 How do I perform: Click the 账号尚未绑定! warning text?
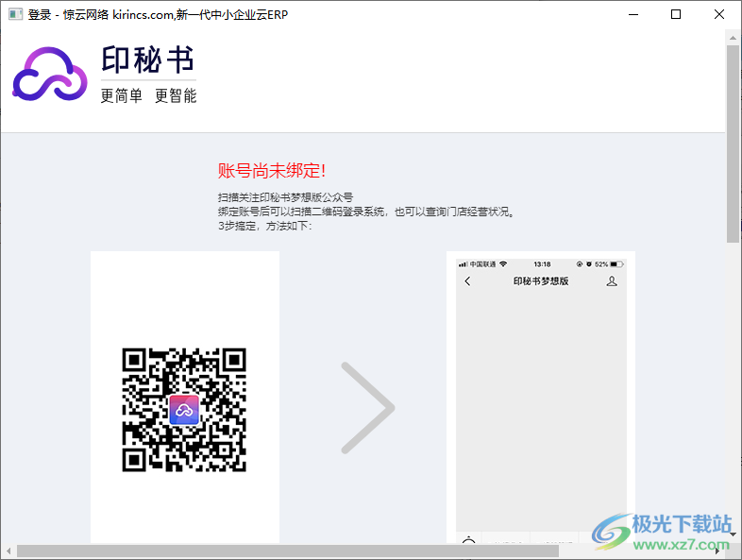(272, 171)
